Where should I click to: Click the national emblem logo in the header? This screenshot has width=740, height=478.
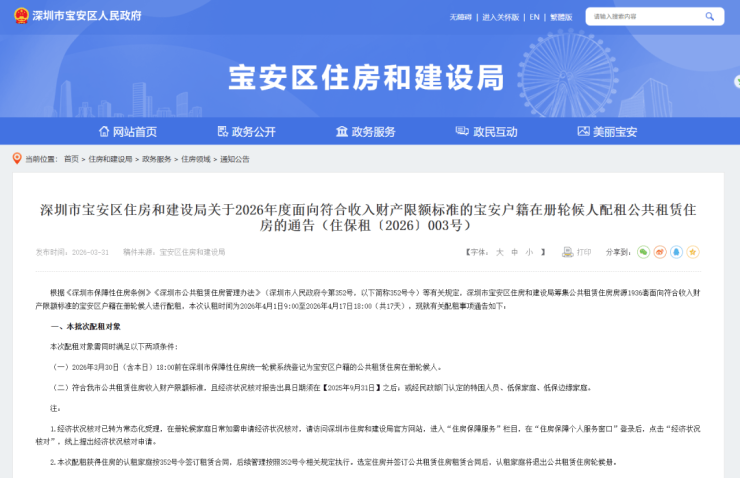coord(21,16)
